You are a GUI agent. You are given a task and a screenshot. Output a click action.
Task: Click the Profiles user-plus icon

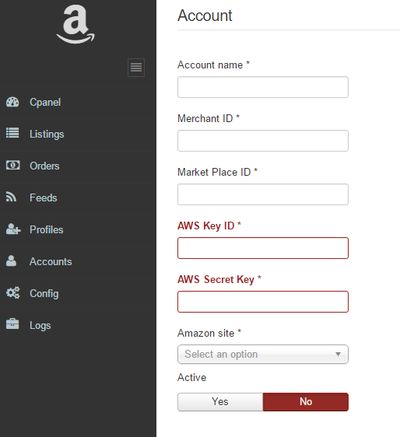point(13,229)
